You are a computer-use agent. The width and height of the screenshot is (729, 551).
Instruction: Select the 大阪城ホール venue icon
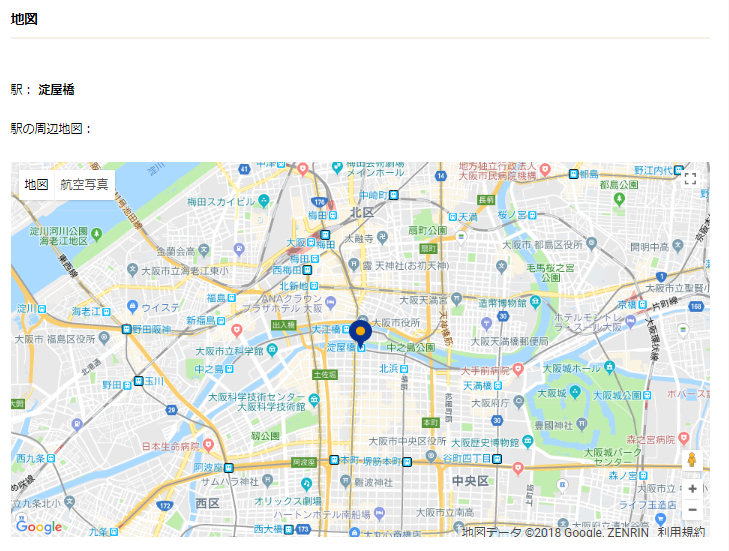[x=610, y=367]
